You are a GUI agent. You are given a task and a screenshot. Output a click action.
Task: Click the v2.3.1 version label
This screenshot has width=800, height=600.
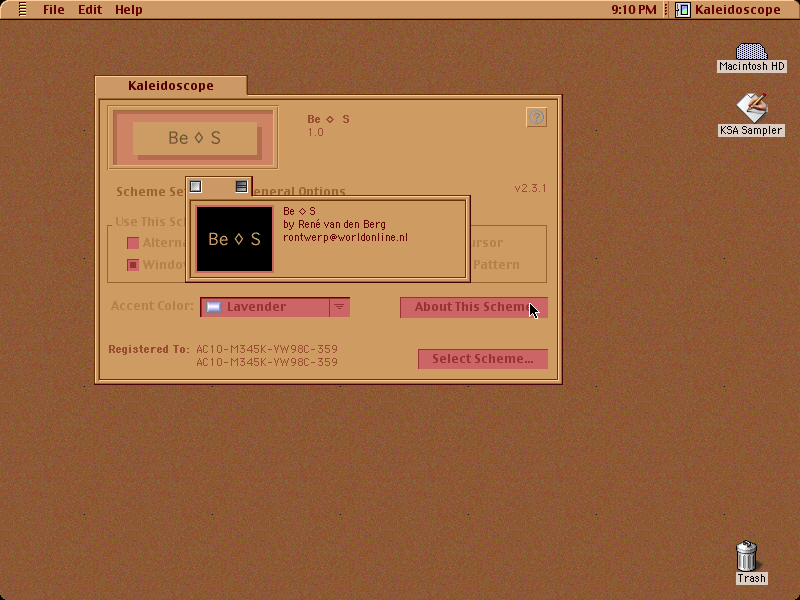coord(530,188)
